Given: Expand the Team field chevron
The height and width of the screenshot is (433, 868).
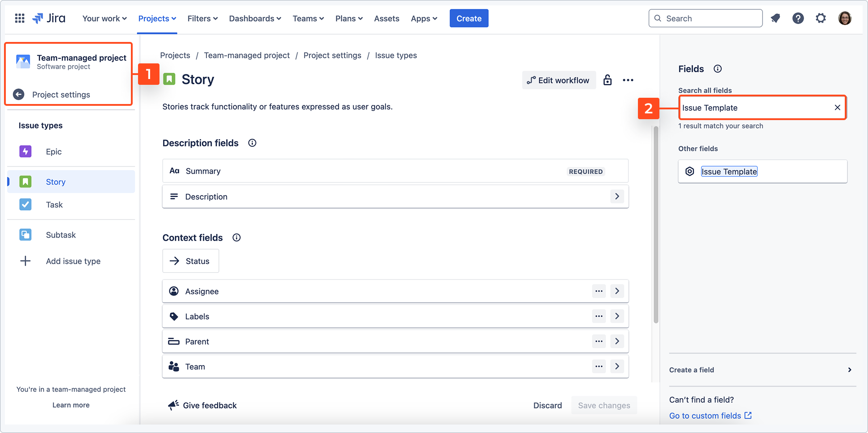Looking at the screenshot, I should (x=617, y=366).
